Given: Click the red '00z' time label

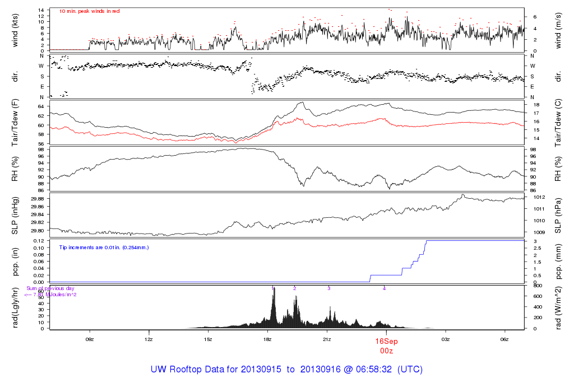Looking at the screenshot, I should click(x=386, y=351).
